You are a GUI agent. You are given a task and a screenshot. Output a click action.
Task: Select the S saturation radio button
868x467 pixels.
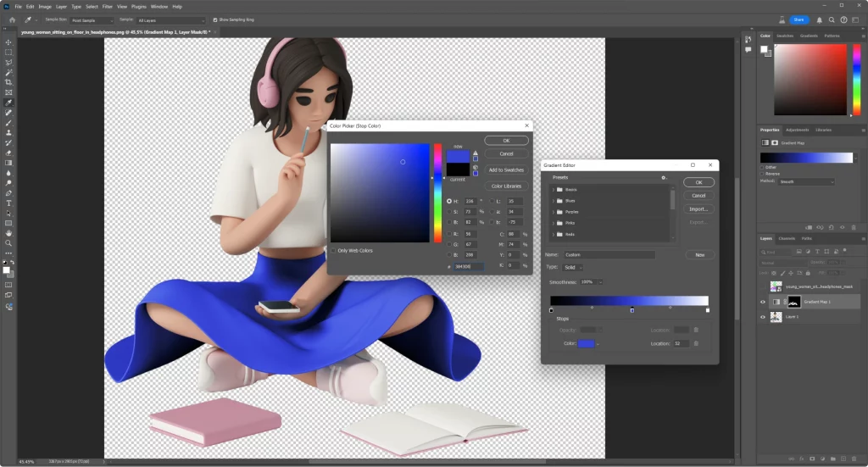[449, 212]
